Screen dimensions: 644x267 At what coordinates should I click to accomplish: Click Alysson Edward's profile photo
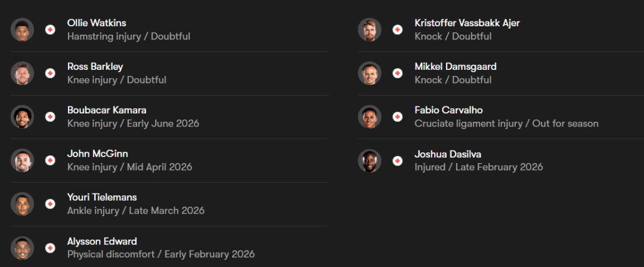tap(23, 248)
